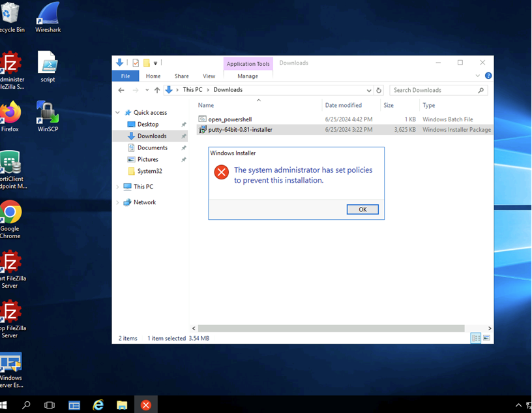Expand the This PC tree node

118,187
